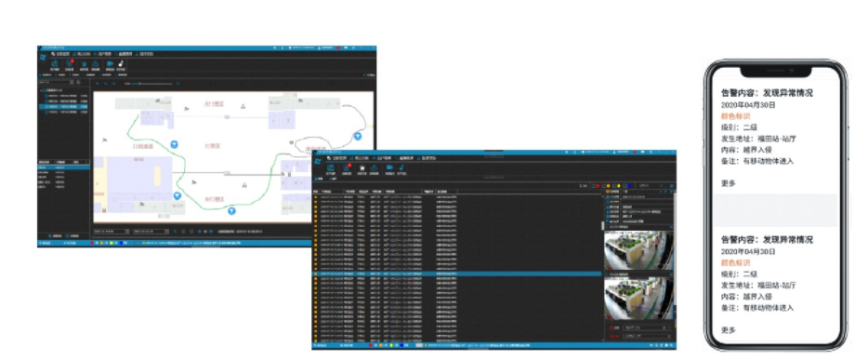Click the broom icon in map window toolbar
868x361 pixels.
pos(121,64)
